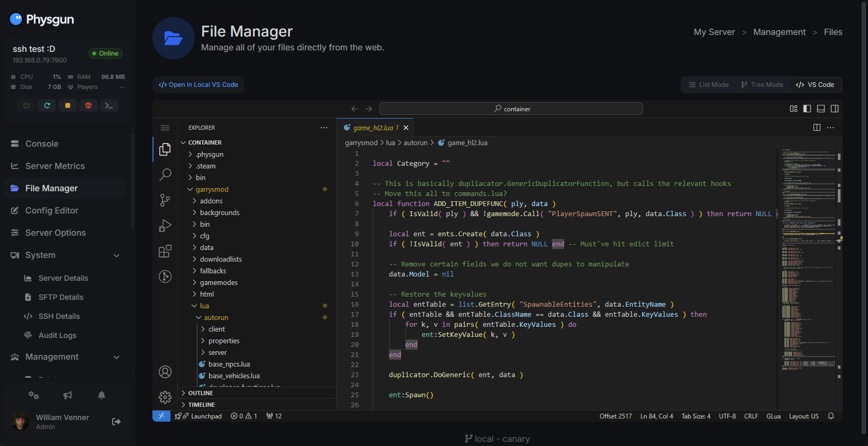Click the Ln 84, Col 4 cursor position
This screenshot has width=868, height=446.
point(656,416)
